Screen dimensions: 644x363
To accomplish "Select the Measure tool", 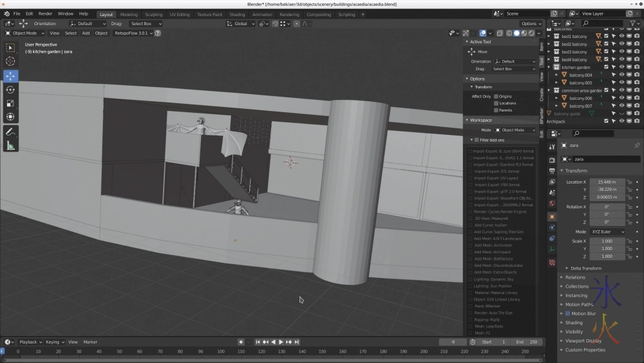I will coord(10,146).
